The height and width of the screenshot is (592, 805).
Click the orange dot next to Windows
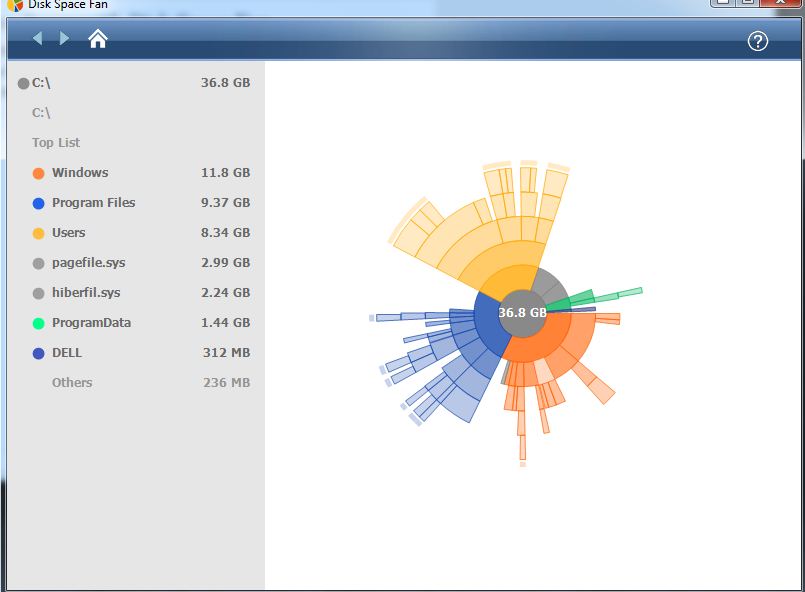point(39,174)
